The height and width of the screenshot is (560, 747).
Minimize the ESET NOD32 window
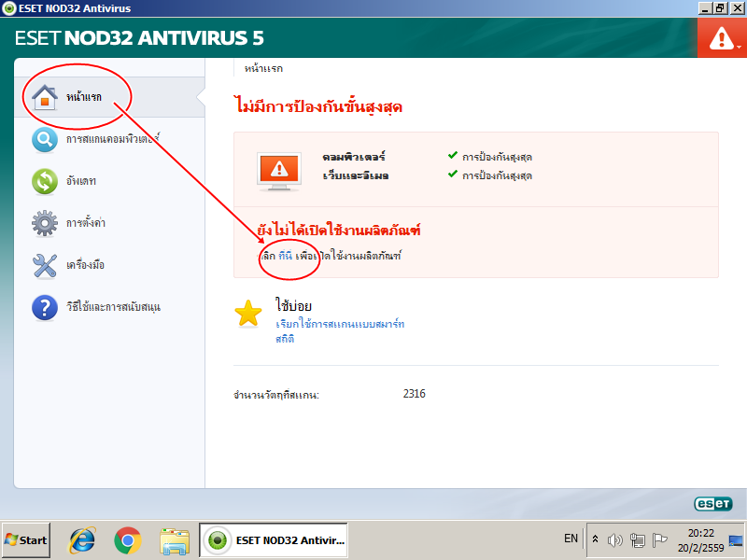(x=706, y=8)
